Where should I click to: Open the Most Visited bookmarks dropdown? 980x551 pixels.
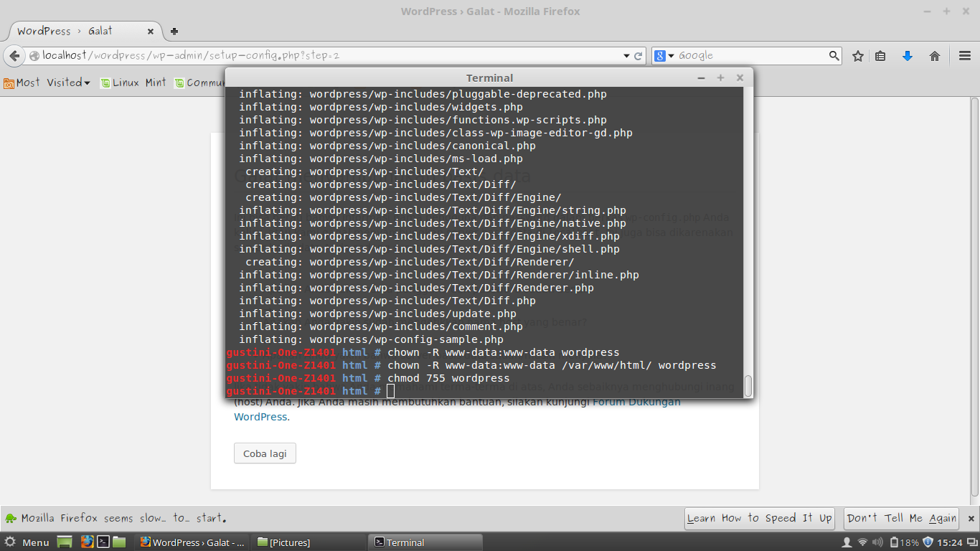pos(47,83)
